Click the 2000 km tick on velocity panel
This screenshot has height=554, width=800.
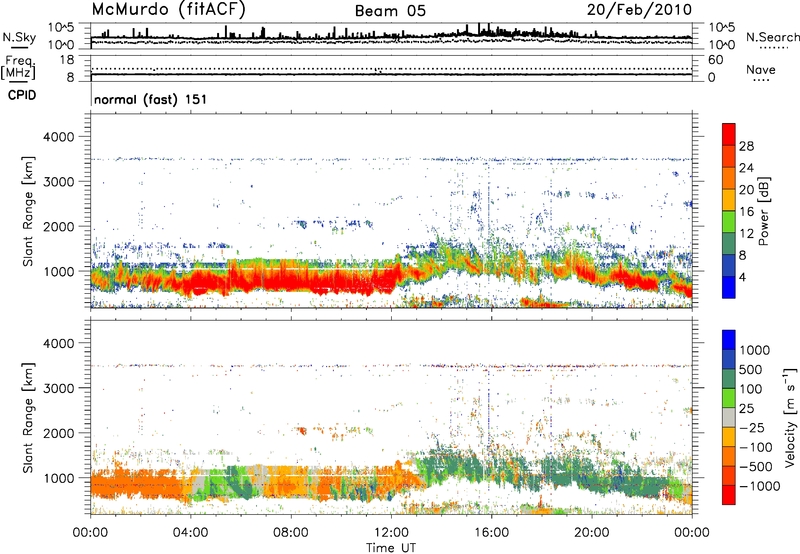click(x=59, y=433)
